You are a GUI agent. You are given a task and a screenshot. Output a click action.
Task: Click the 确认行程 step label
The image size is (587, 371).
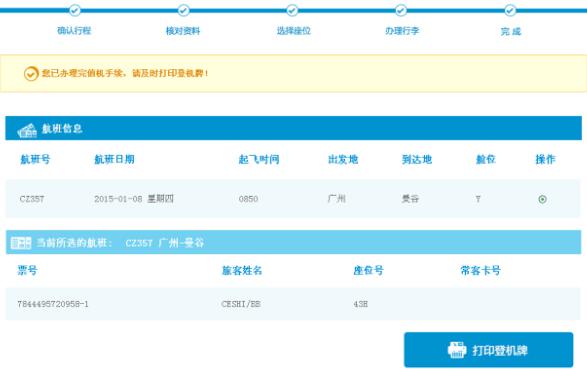74,31
